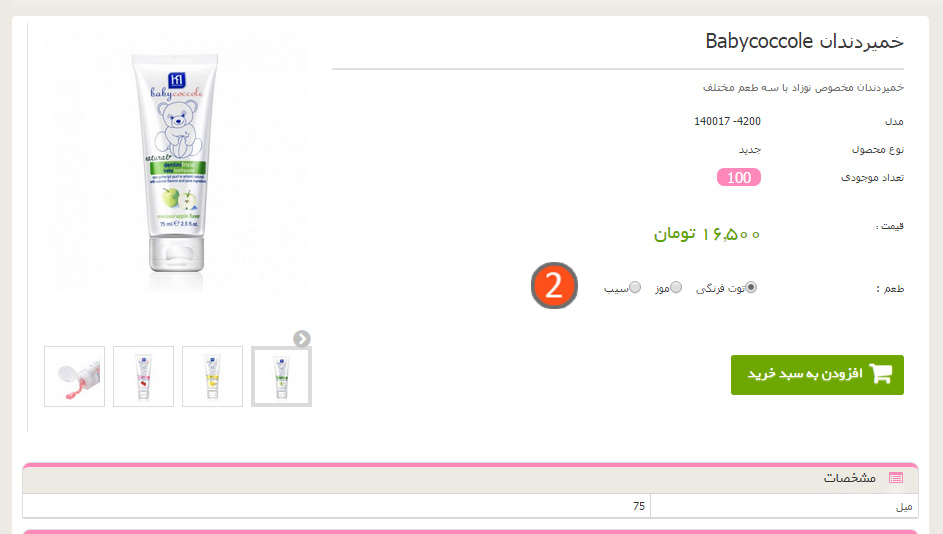
Task: Click the add to cart (افزودن به سبد خرید) button
Action: point(817,375)
